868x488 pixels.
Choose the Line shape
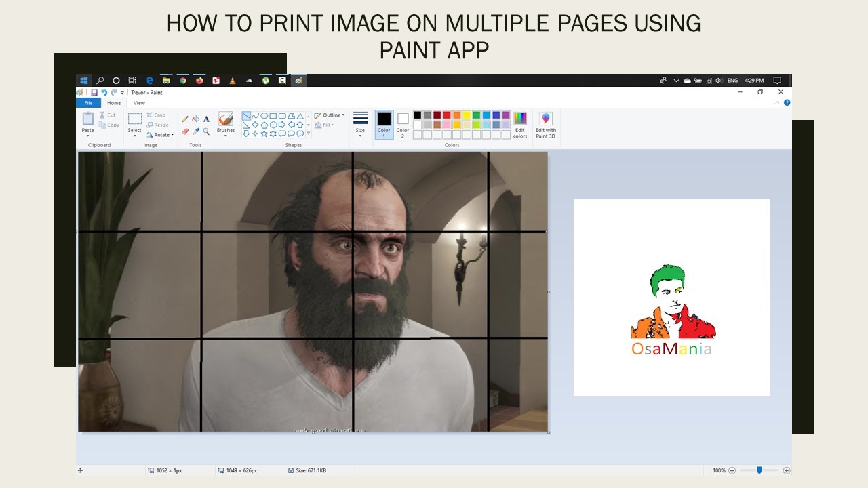click(246, 116)
